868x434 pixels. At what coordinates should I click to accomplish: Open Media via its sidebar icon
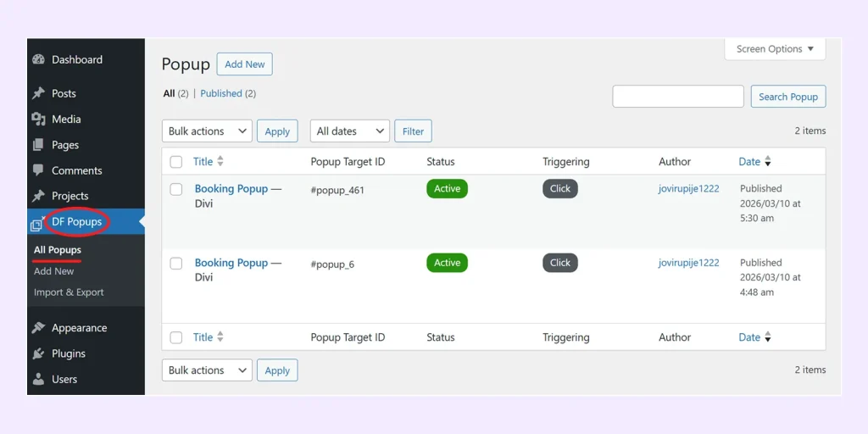point(38,120)
